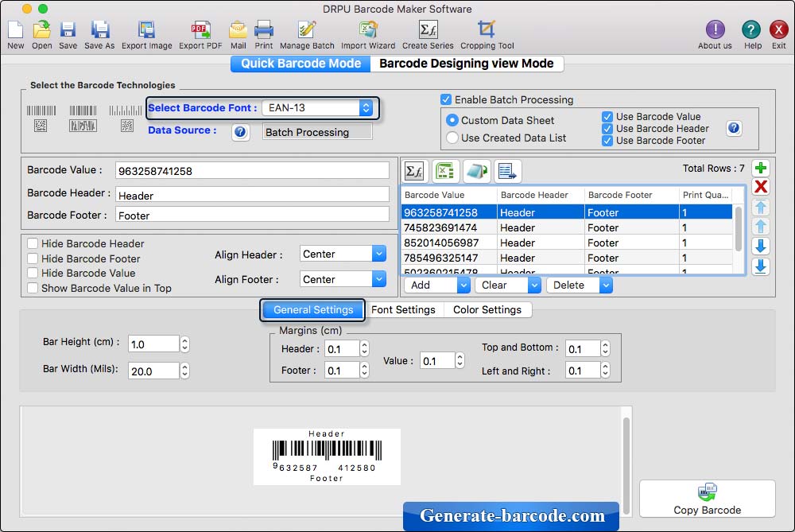Click the Barcode Value input field

252,170
